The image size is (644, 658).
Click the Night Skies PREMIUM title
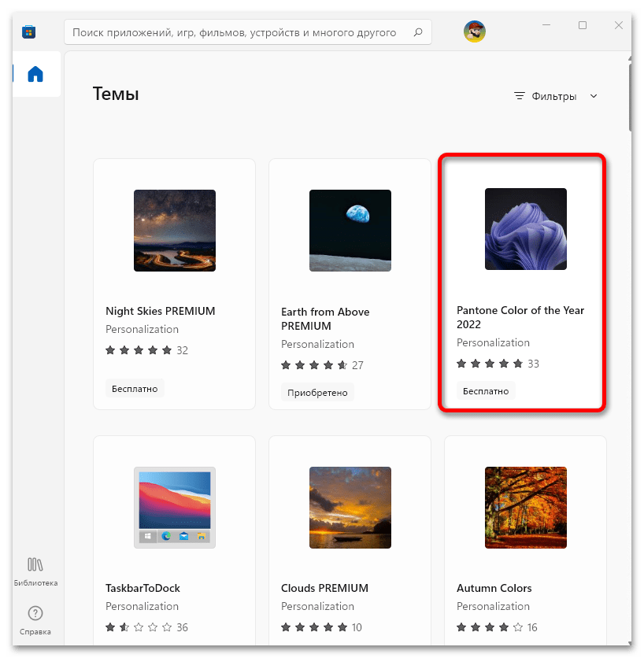tap(161, 311)
